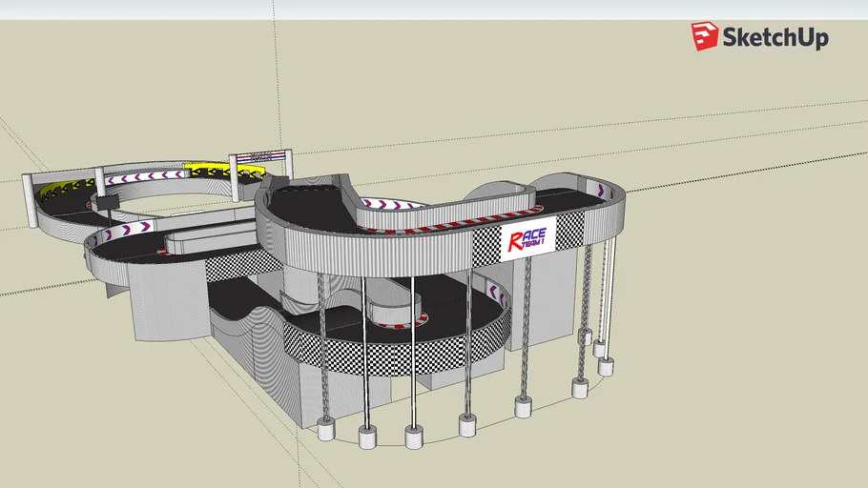This screenshot has height=488, width=868.
Task: Click the red SketchUp logo icon
Action: point(705,37)
